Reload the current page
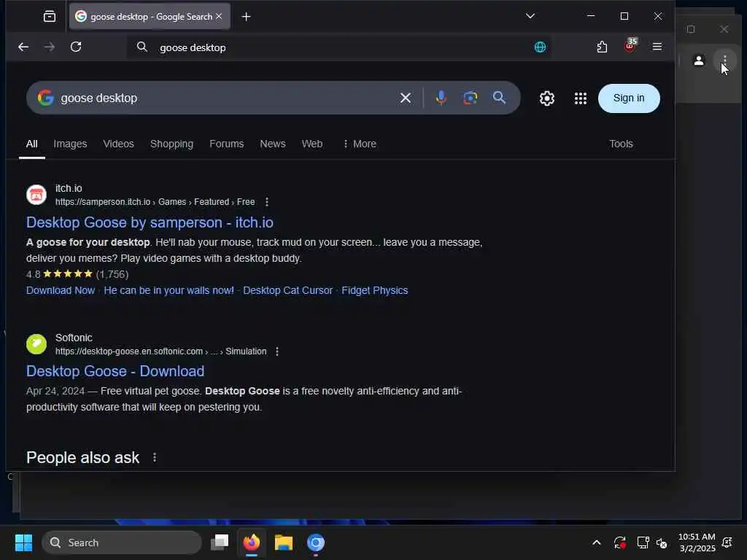The height and width of the screenshot is (560, 747). [x=76, y=47]
